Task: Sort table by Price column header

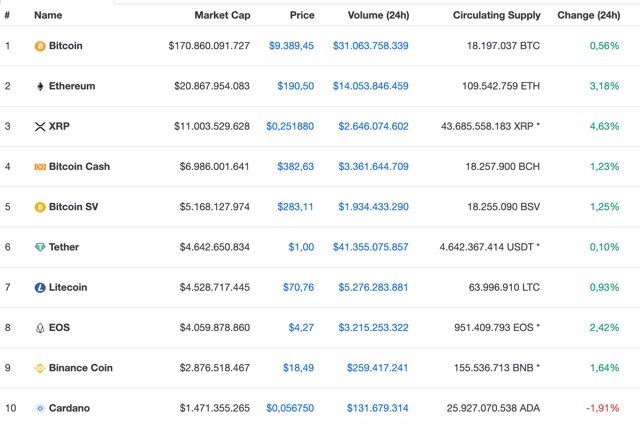Action: coord(302,15)
